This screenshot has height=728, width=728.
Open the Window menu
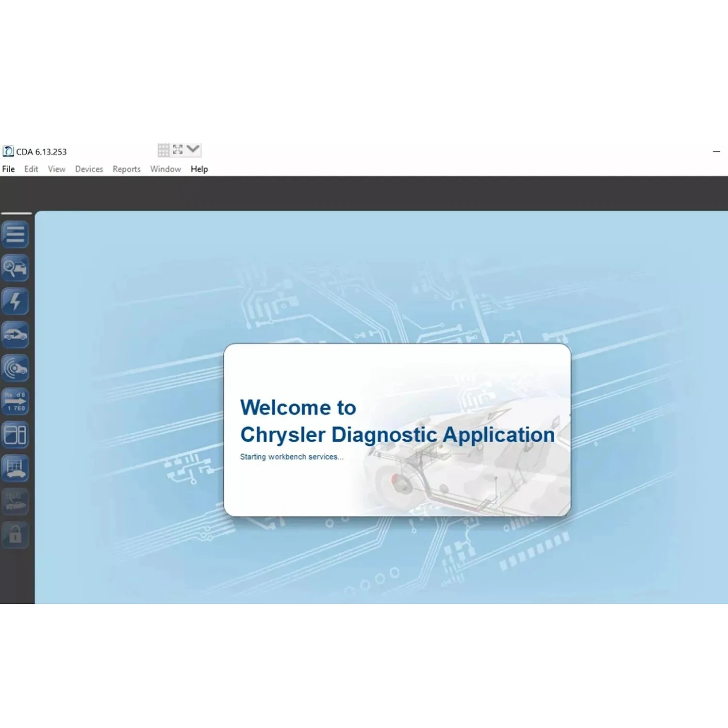tap(165, 169)
